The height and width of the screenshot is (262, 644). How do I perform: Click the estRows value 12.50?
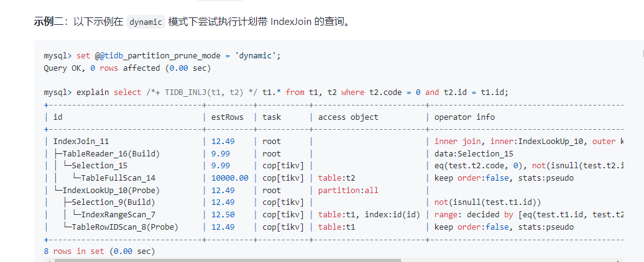click(x=223, y=214)
